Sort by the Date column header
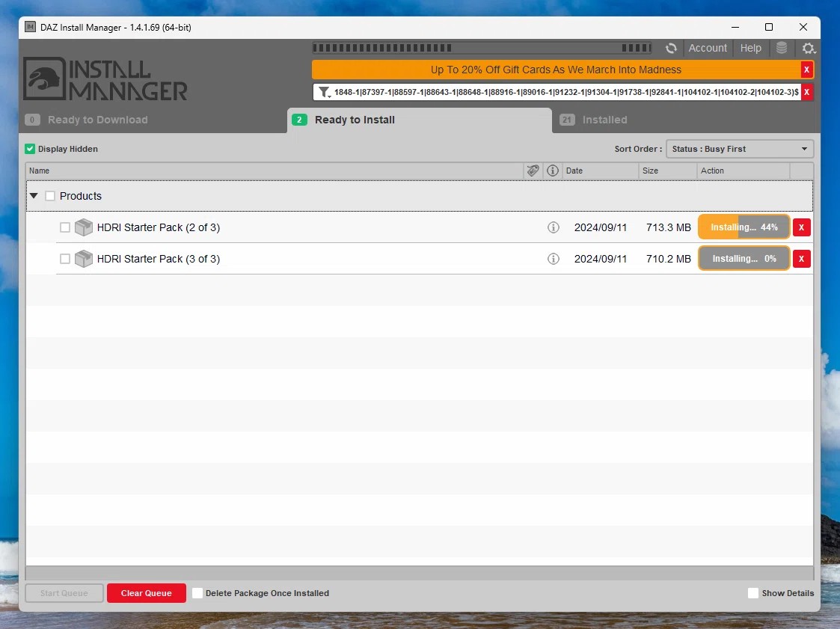 click(x=600, y=171)
